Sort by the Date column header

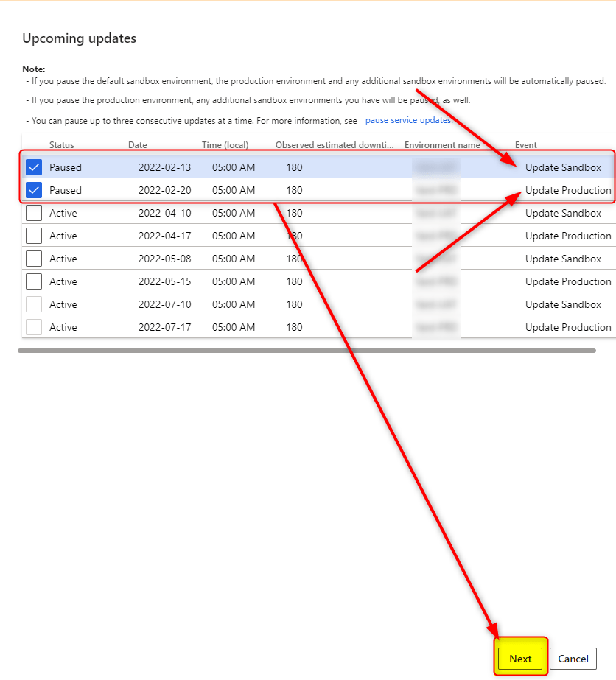pyautogui.click(x=138, y=145)
